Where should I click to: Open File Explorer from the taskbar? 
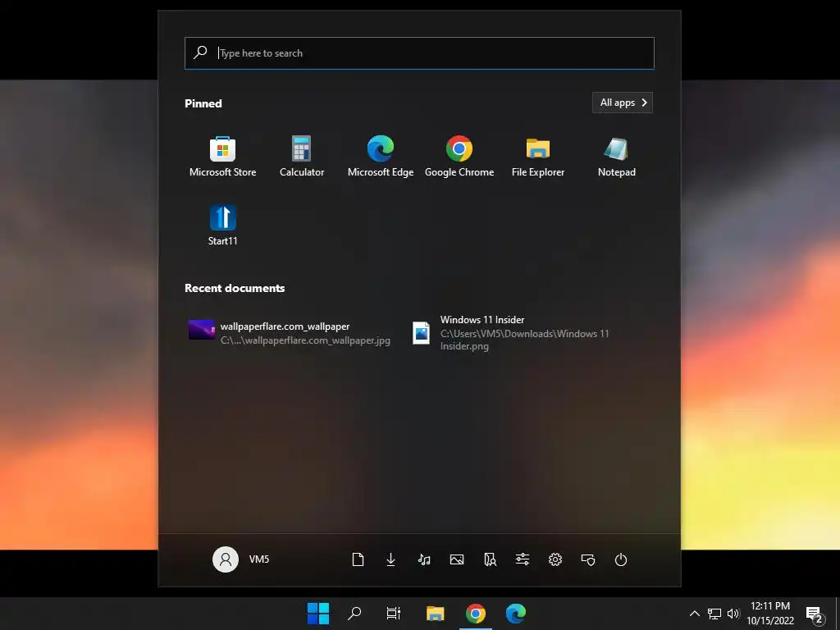pyautogui.click(x=435, y=614)
